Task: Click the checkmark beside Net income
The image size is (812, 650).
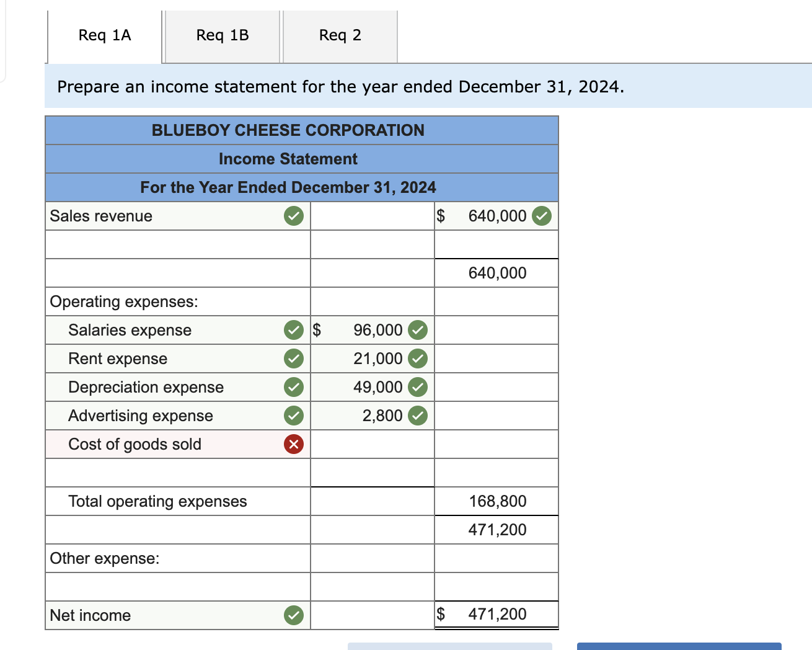Action: pyautogui.click(x=293, y=615)
